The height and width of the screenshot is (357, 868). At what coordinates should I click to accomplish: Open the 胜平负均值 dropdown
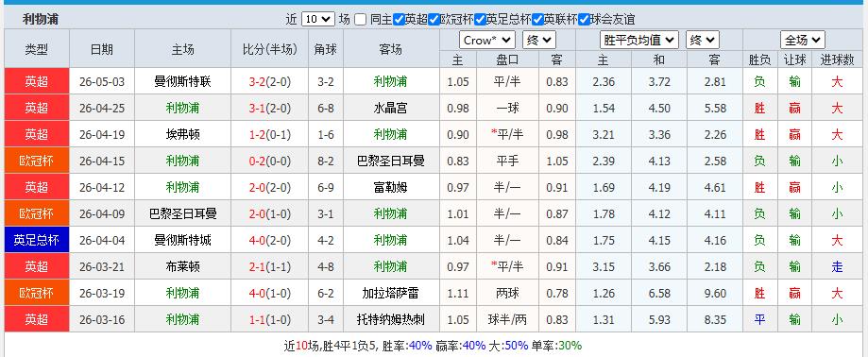click(639, 40)
